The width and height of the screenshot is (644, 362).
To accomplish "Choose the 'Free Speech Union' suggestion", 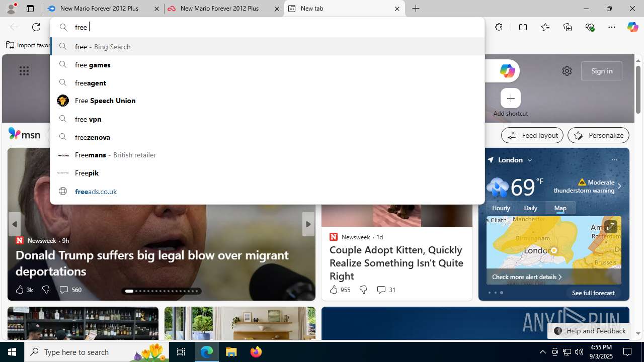I will point(267,101).
